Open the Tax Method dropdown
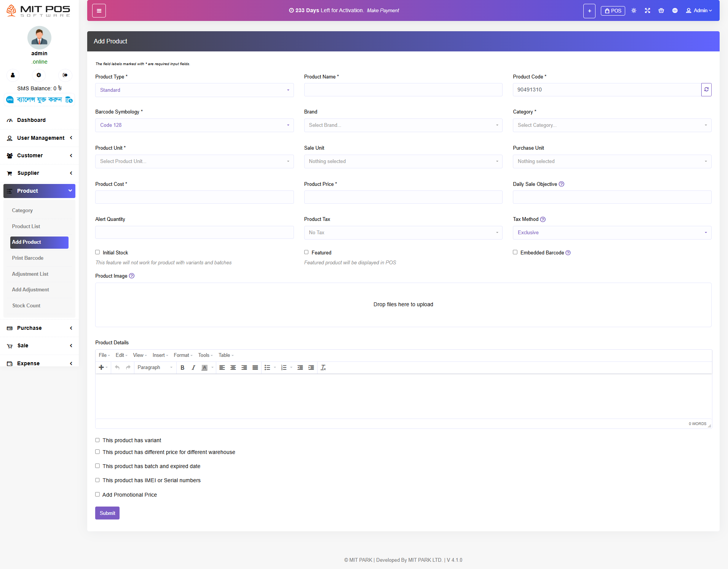Screen dimensions: 728x569 (612, 233)
